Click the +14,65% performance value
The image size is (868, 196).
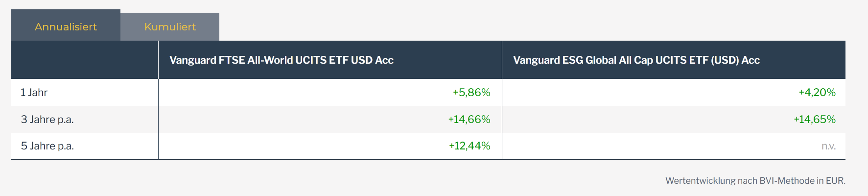(x=814, y=120)
